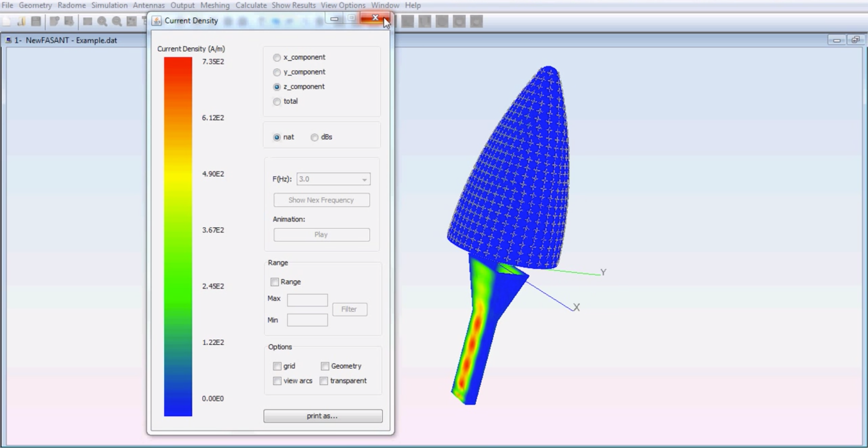Click the print as... button

(323, 416)
